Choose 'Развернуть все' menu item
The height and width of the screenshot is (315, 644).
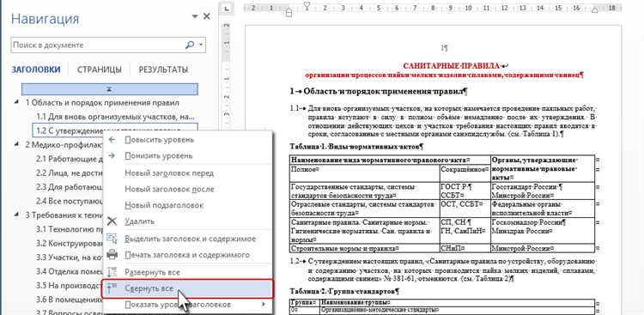[188, 272]
